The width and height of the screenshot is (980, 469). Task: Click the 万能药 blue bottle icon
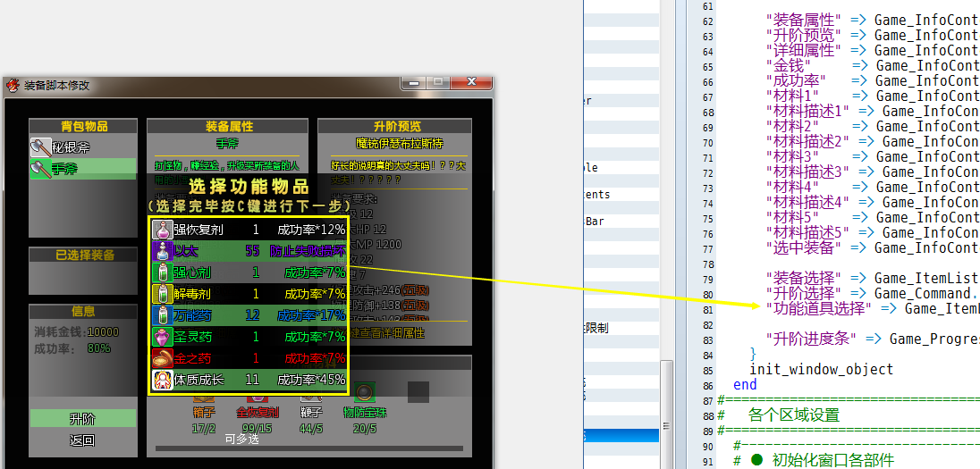[163, 315]
